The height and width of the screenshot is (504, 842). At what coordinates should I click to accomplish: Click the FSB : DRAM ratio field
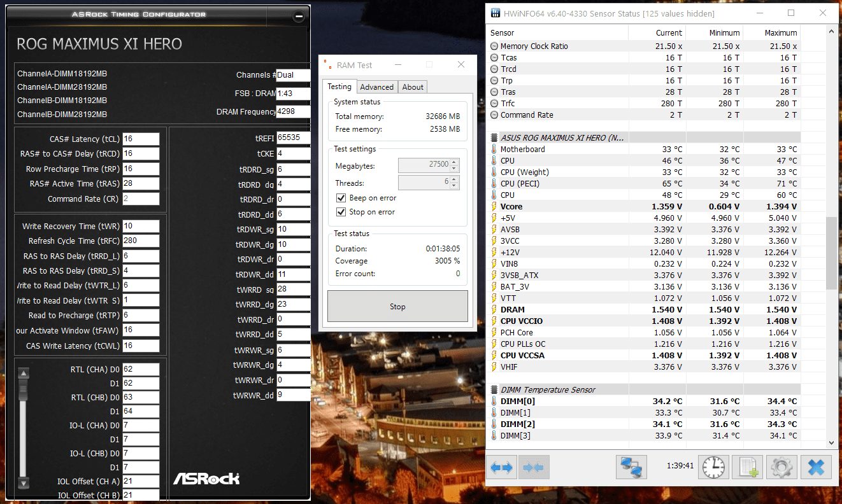point(293,94)
